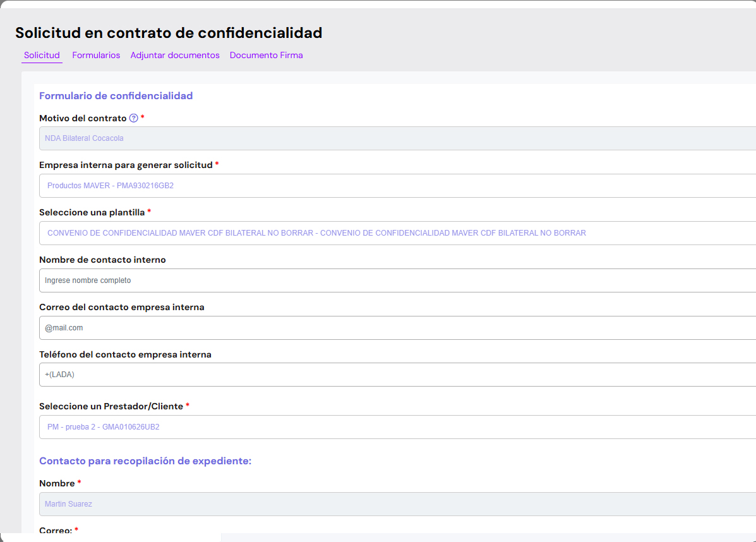Focus the Nombre de contacto interno field

(379, 280)
